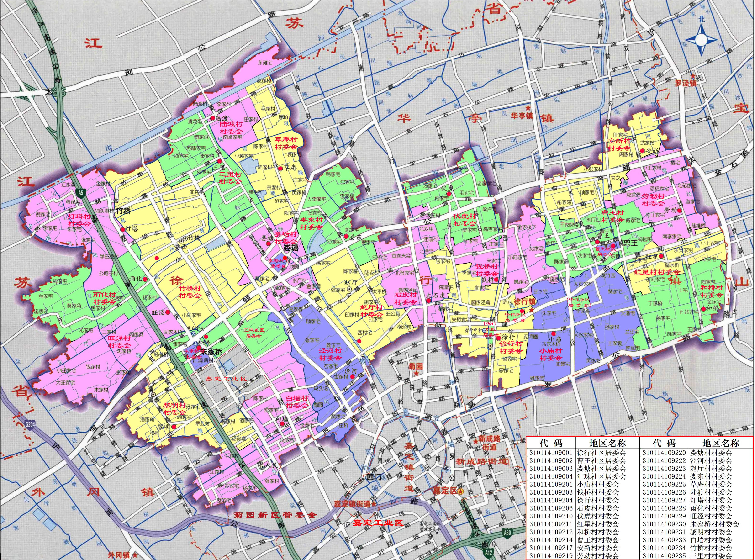The width and height of the screenshot is (755, 560).
Task: Click the red dot beside 雨化
Action: tap(145, 279)
